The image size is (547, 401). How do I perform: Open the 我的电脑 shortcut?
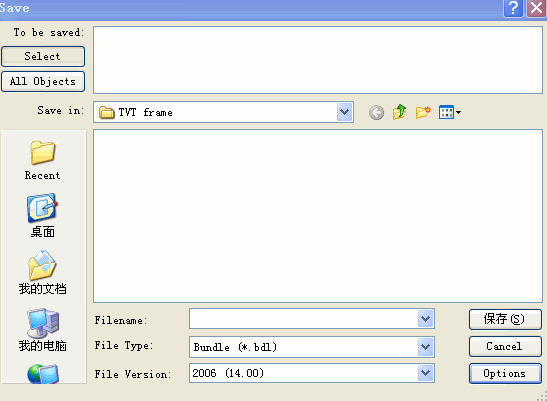click(43, 330)
